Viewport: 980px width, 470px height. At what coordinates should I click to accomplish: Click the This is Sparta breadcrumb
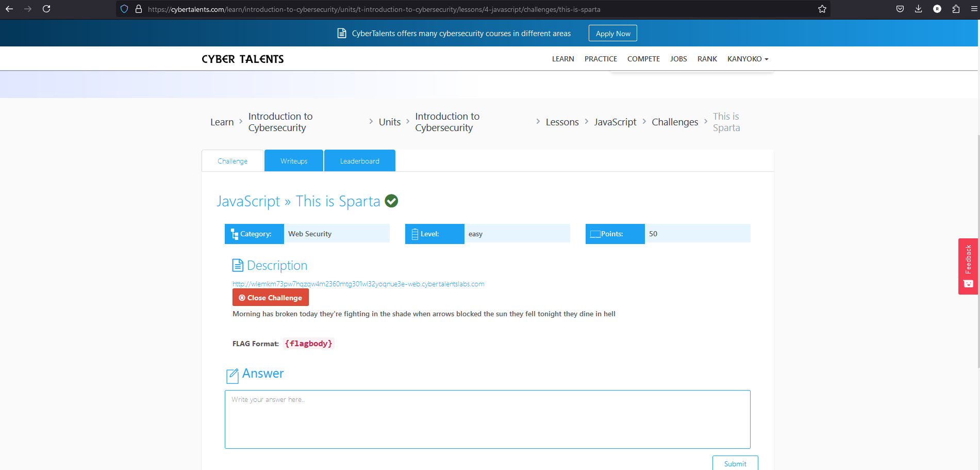pyautogui.click(x=726, y=122)
